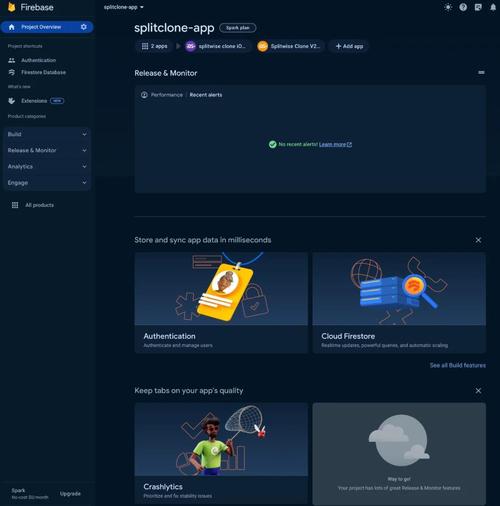Click the orange app icon for Splitwise Clone V2
The height and width of the screenshot is (506, 500).
tap(263, 46)
